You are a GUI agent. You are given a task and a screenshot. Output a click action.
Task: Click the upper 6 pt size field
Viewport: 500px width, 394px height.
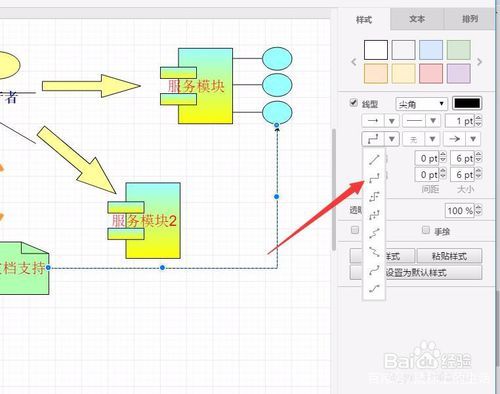462,158
